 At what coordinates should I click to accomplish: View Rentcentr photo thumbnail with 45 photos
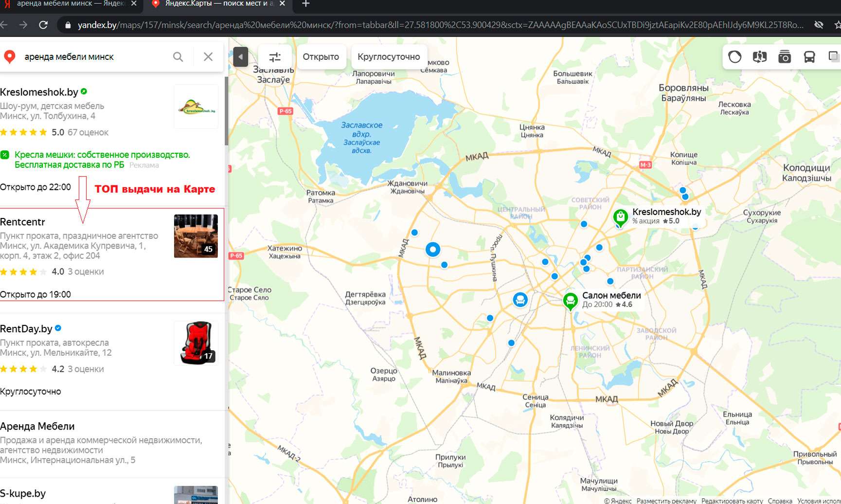click(x=196, y=236)
